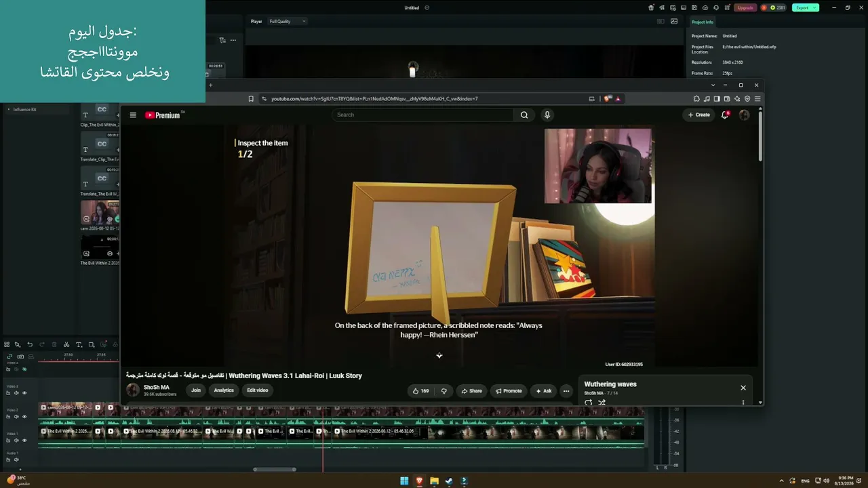Hide the Video 3 track
This screenshot has height=488, width=868.
[24, 393]
